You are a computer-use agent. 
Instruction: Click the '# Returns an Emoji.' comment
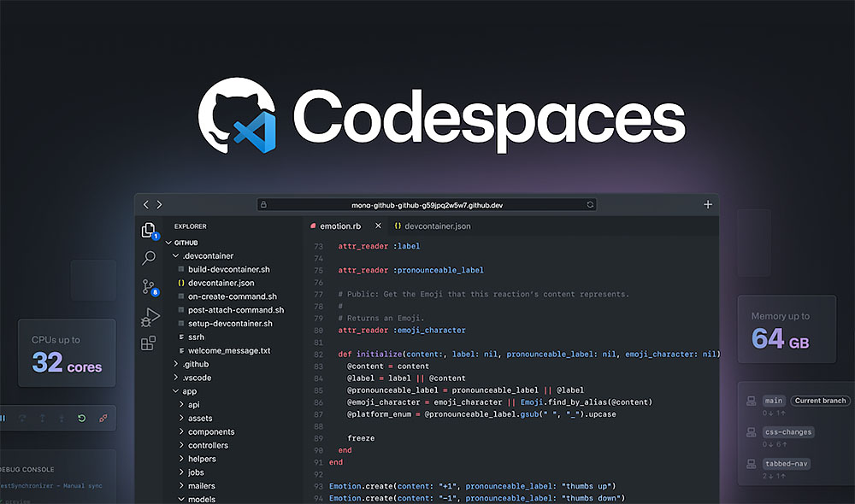[381, 319]
